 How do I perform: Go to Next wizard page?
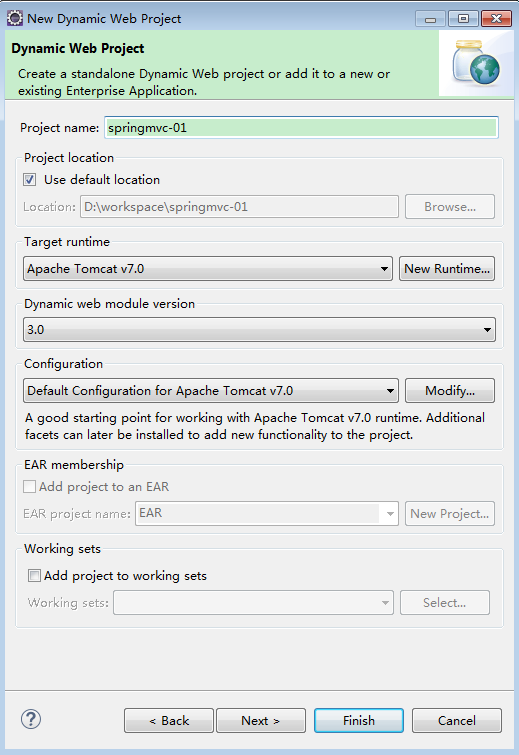pos(261,721)
